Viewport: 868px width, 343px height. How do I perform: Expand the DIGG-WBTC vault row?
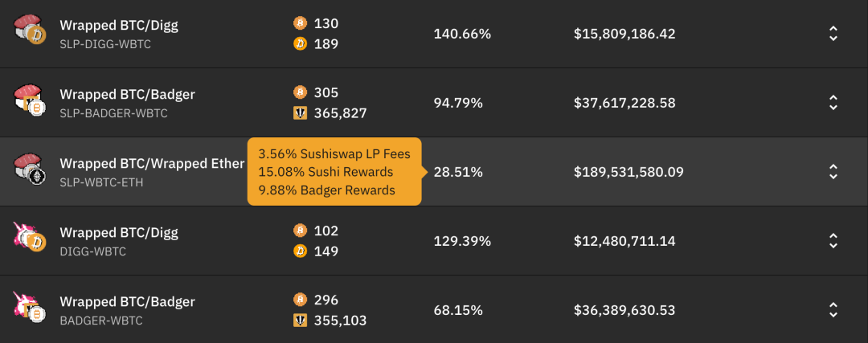[x=833, y=241]
